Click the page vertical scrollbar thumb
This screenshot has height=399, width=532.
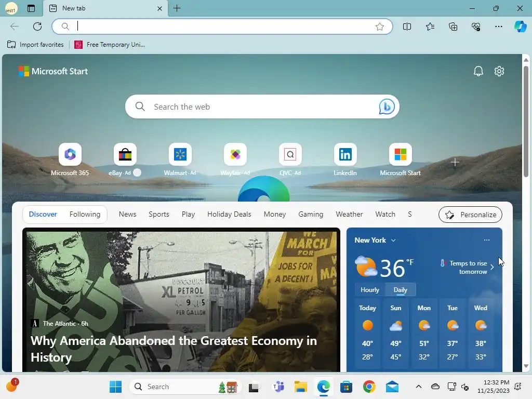click(526, 122)
